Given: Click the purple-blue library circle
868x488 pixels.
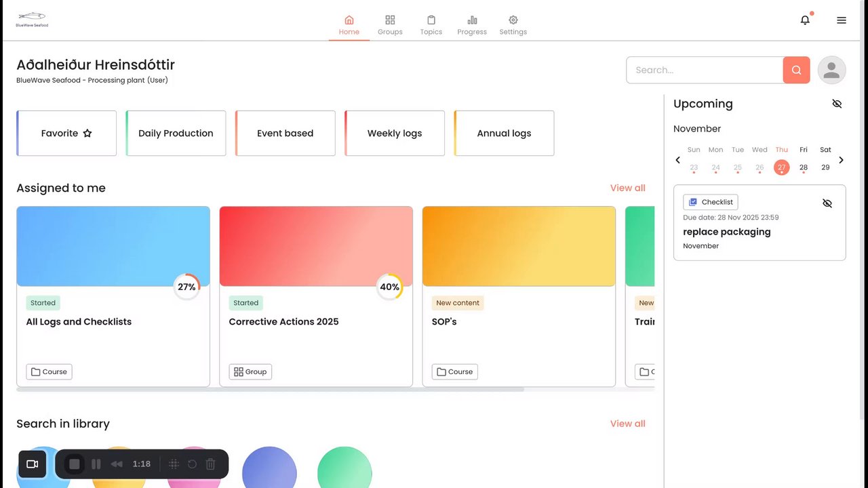Looking at the screenshot, I should (x=270, y=468).
